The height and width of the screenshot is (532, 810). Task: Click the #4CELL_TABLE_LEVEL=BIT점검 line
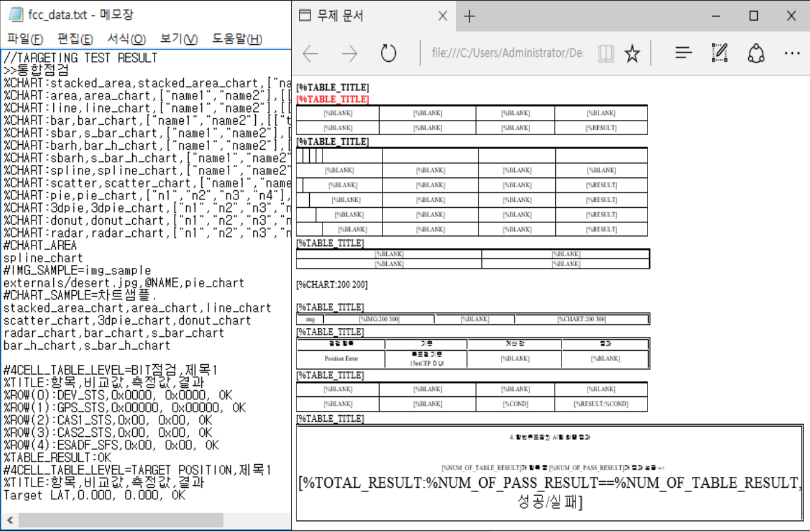click(x=110, y=370)
